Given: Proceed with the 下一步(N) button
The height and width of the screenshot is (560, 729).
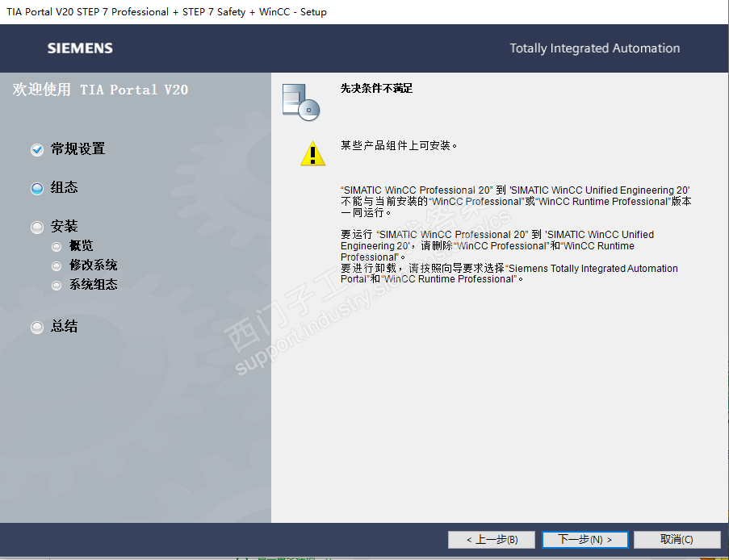Looking at the screenshot, I should click(x=584, y=540).
